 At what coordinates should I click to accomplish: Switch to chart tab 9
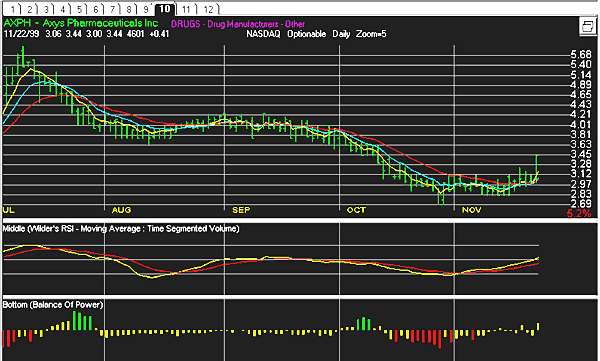click(x=145, y=9)
